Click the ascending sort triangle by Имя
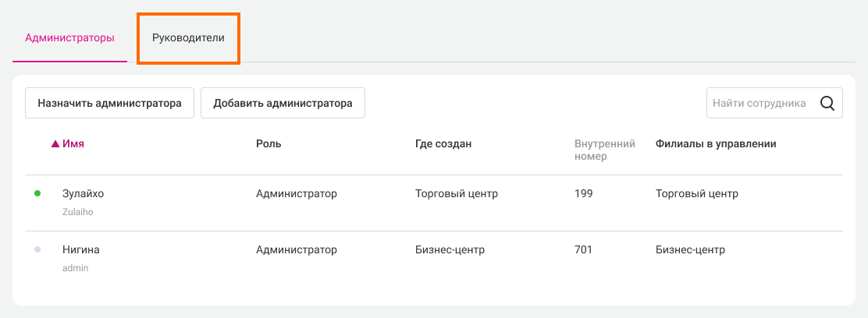Viewport: 868px width, 318px height. point(55,144)
